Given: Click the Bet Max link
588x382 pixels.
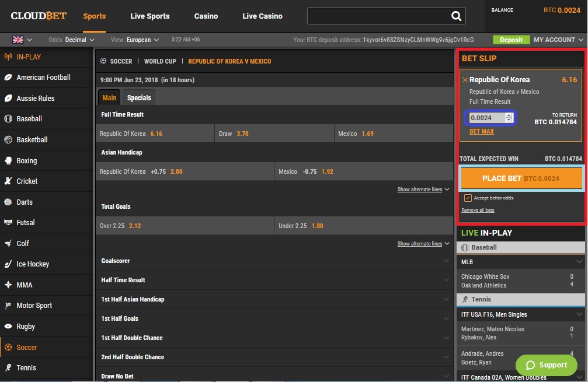Looking at the screenshot, I should coord(482,131).
